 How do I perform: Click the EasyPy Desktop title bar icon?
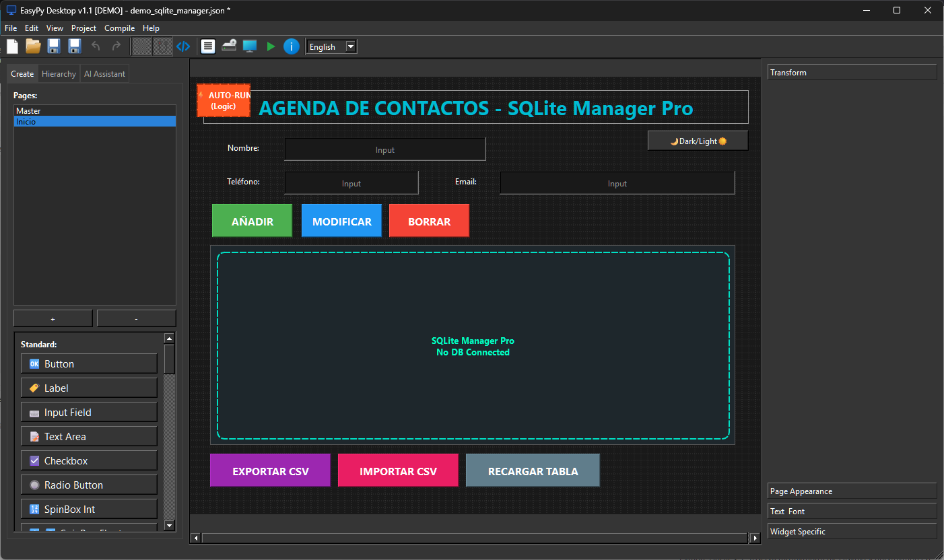11,10
